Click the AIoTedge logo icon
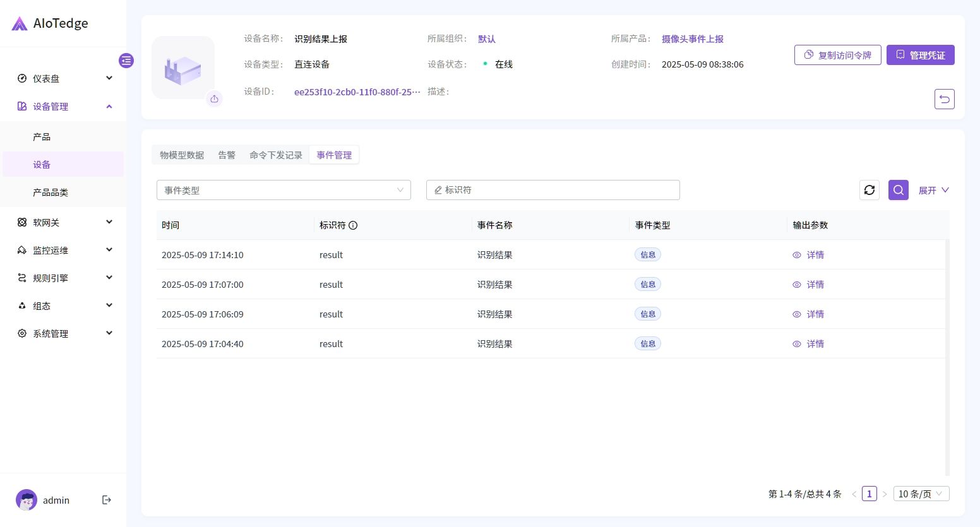Screen dimensions: 980x527 [x=20, y=24]
